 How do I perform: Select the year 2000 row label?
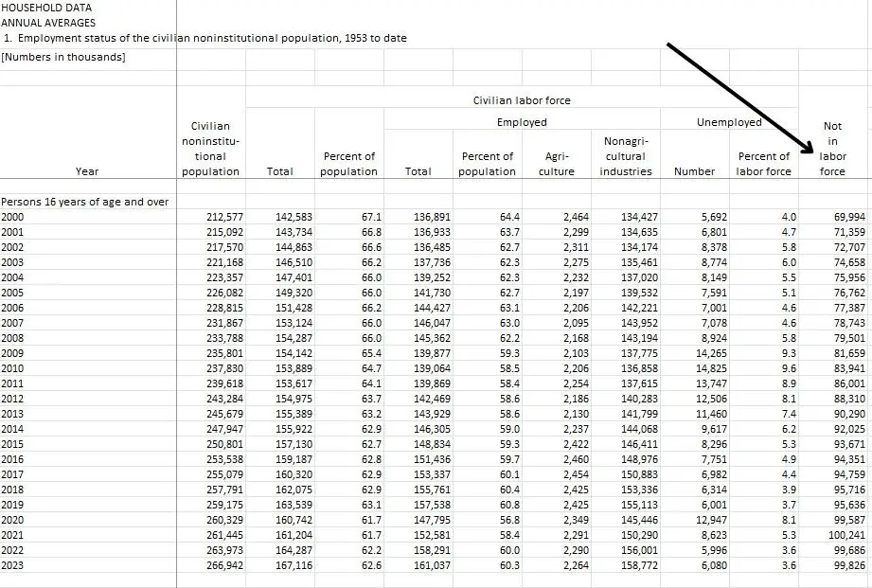12,217
